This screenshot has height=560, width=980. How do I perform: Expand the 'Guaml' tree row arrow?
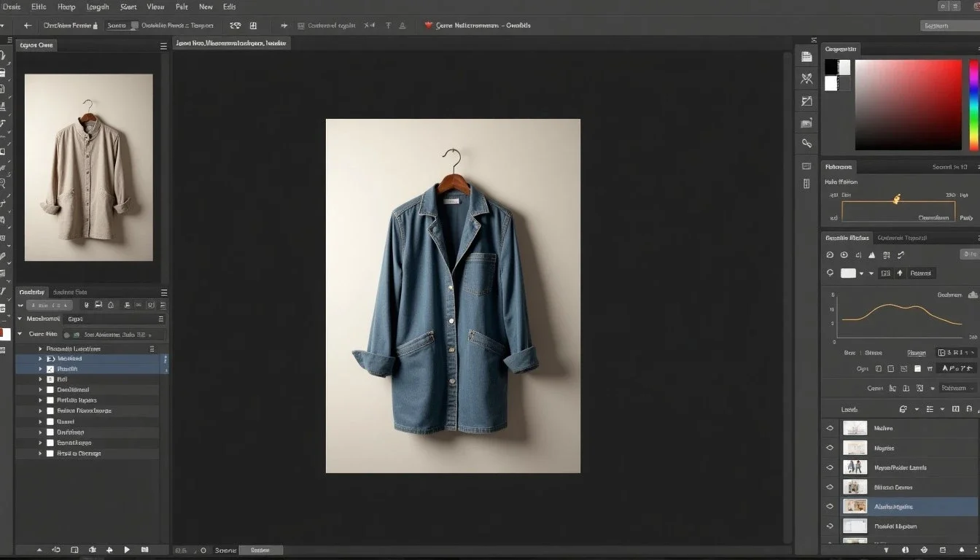pyautogui.click(x=40, y=421)
